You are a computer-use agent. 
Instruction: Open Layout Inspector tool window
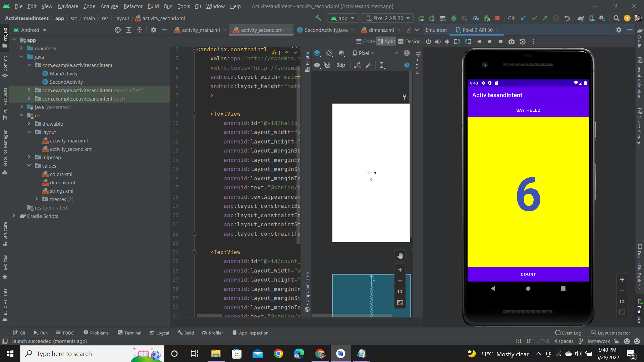(x=610, y=333)
